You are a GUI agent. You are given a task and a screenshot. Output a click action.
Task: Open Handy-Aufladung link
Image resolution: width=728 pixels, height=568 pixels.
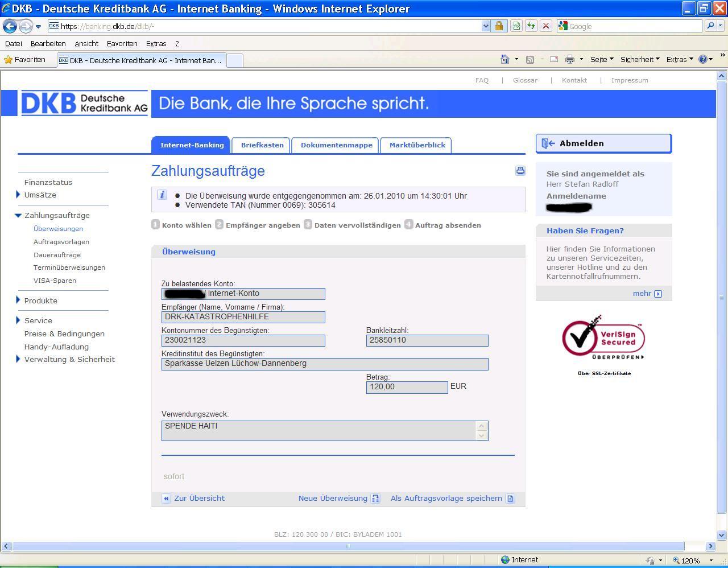pos(56,347)
